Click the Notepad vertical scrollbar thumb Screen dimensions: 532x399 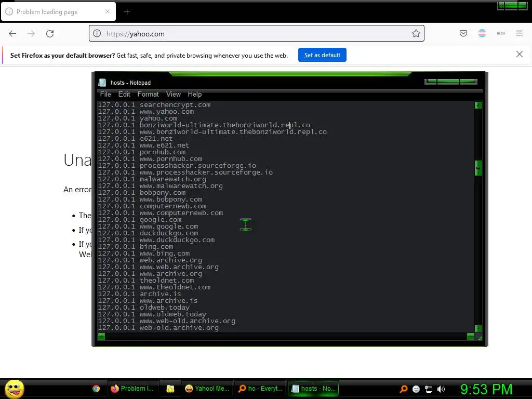pyautogui.click(x=478, y=168)
